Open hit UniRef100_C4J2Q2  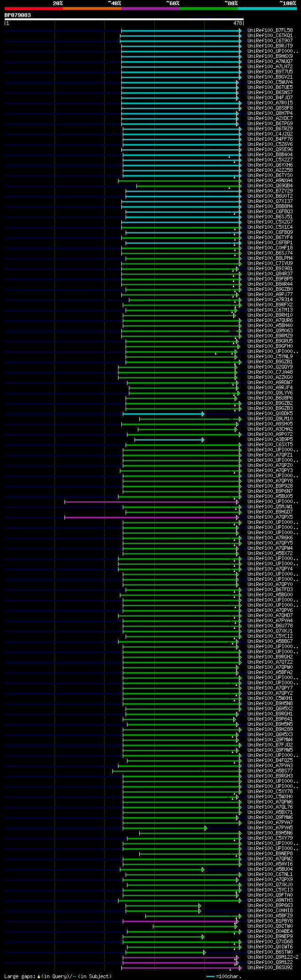(x=270, y=134)
